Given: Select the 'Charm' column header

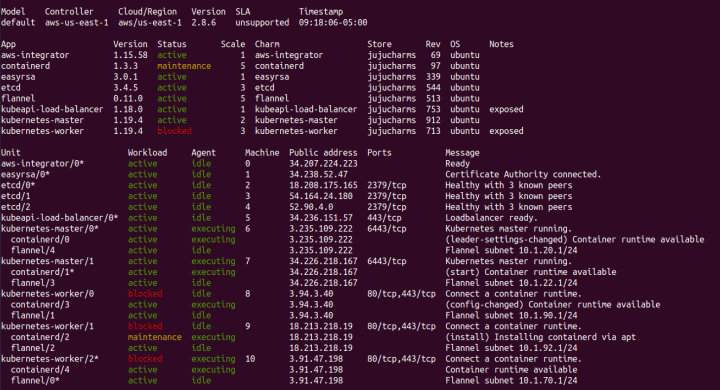Looking at the screenshot, I should click(267, 45).
